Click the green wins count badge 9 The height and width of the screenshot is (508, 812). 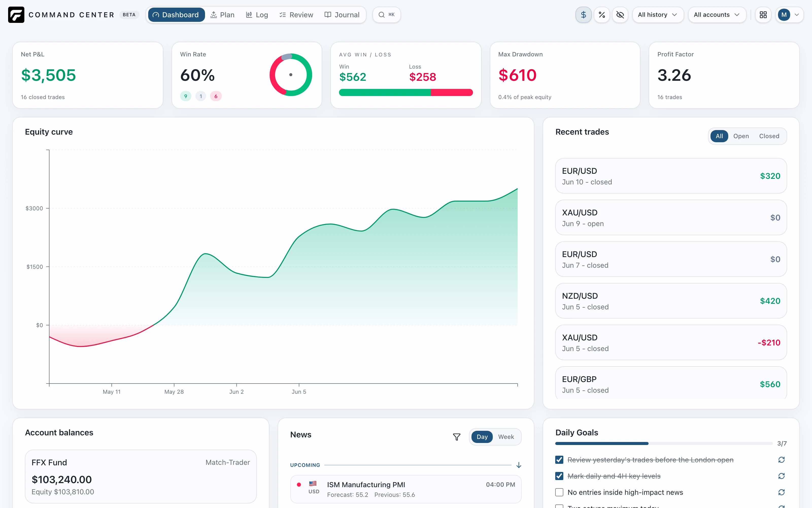[x=185, y=97]
